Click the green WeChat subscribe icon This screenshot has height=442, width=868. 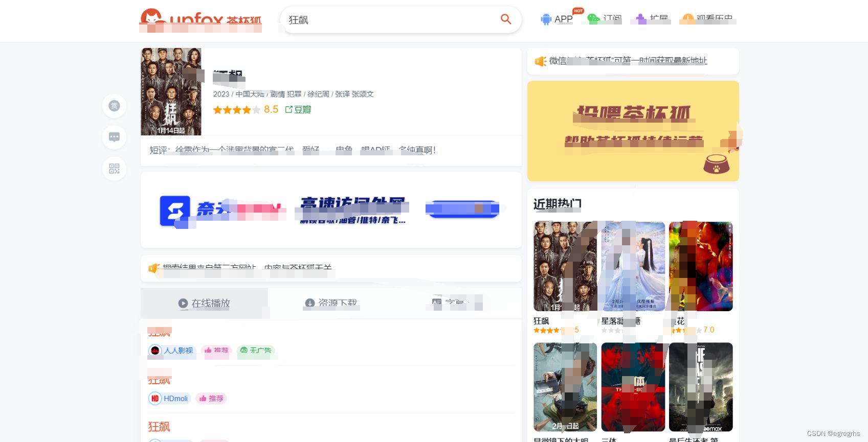click(x=593, y=19)
